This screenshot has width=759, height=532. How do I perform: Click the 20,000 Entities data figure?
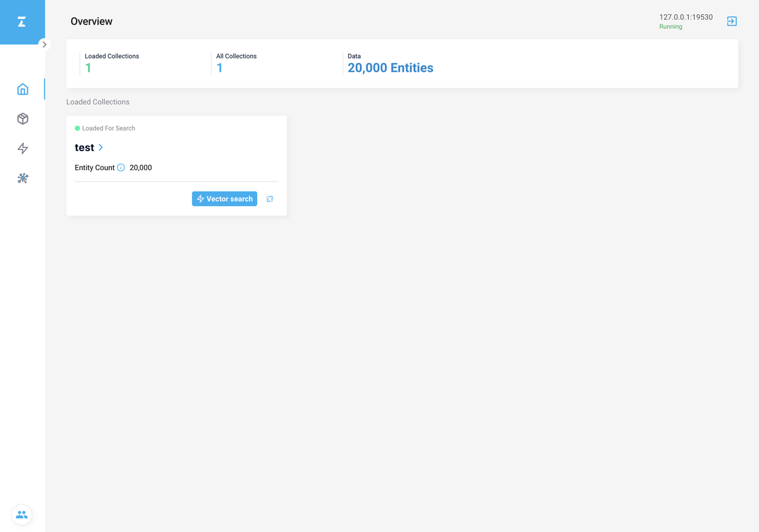pyautogui.click(x=390, y=68)
